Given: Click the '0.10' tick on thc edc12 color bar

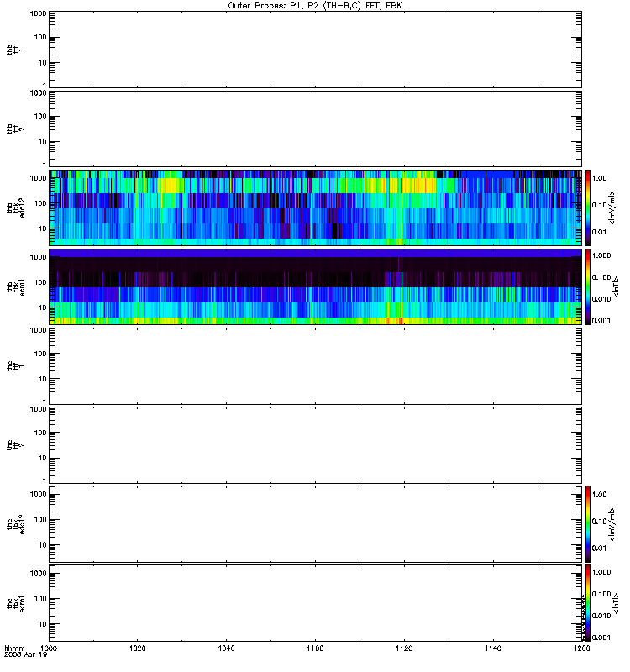Looking at the screenshot, I should 599,521.
